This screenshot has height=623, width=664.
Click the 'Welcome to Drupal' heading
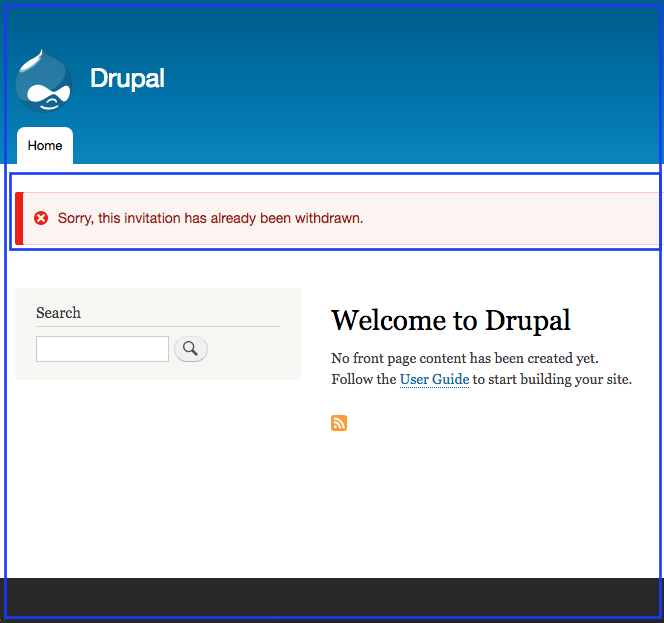[451, 320]
